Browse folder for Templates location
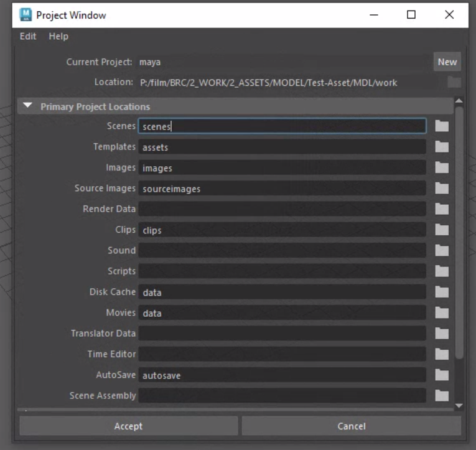 442,147
